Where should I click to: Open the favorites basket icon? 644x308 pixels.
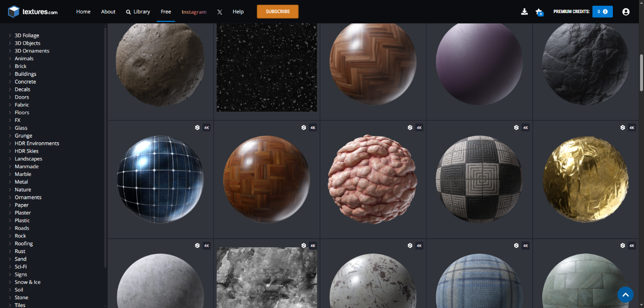[539, 12]
